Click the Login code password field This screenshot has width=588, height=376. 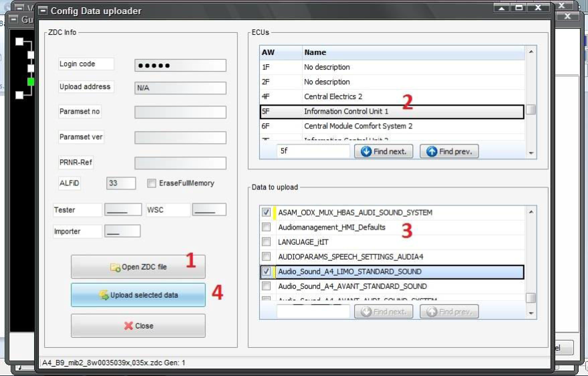tap(180, 66)
